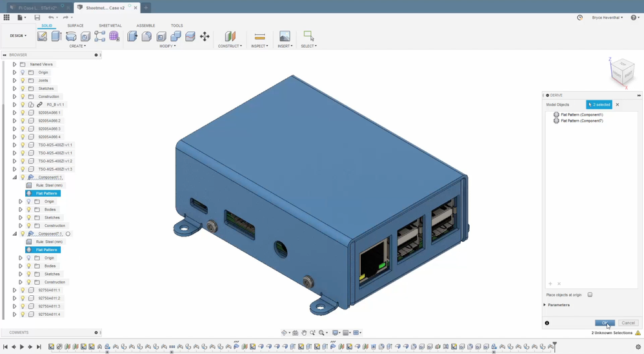The image size is (644, 354).
Task: Switch to the SOLID tab
Action: click(47, 25)
